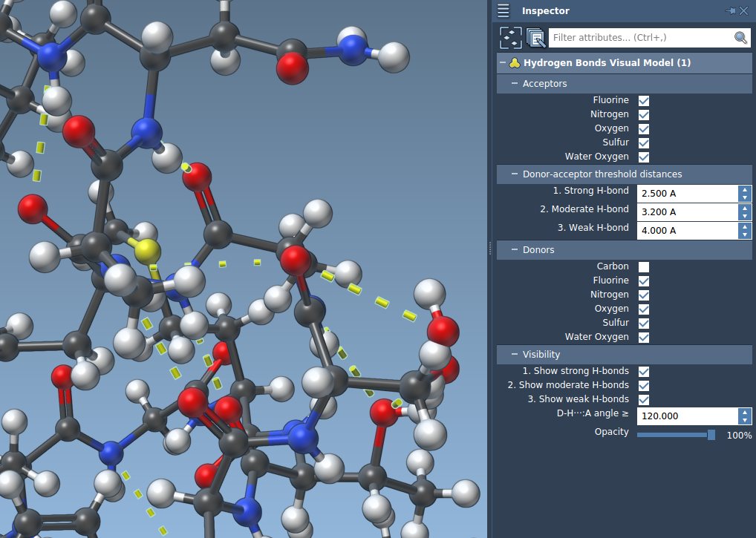
Task: Close the Inspector panel
Action: click(x=744, y=10)
